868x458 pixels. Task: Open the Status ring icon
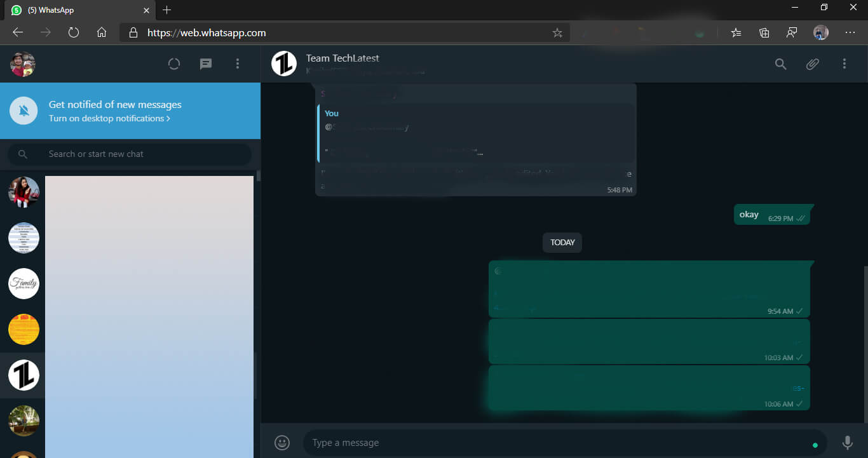pyautogui.click(x=174, y=64)
